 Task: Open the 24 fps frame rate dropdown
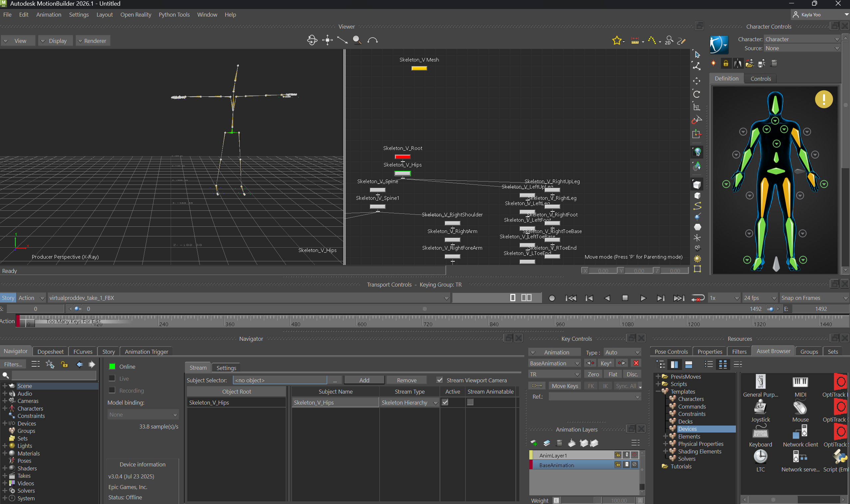[x=760, y=298]
